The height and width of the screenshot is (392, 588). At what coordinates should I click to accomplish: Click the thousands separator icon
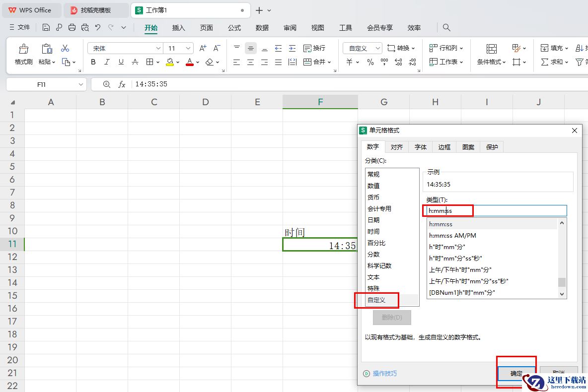pos(384,62)
